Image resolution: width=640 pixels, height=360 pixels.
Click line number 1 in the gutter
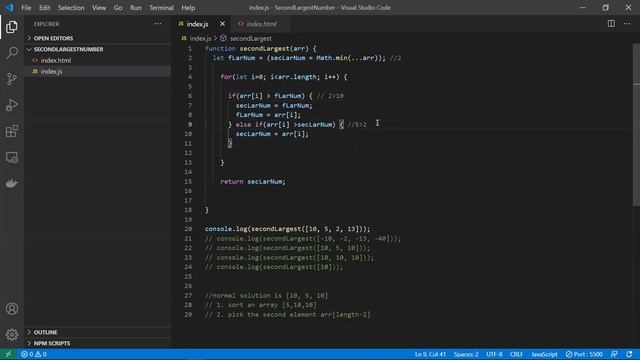pos(190,49)
